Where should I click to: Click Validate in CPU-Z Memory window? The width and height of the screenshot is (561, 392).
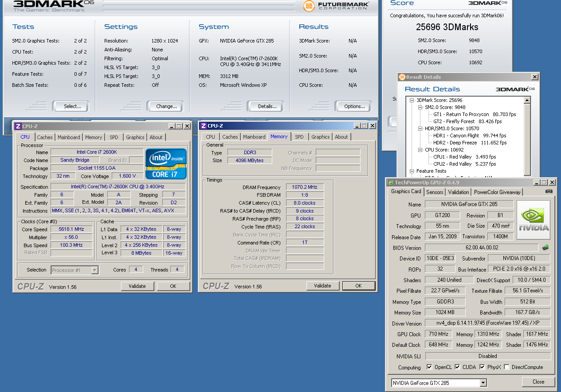tap(322, 286)
